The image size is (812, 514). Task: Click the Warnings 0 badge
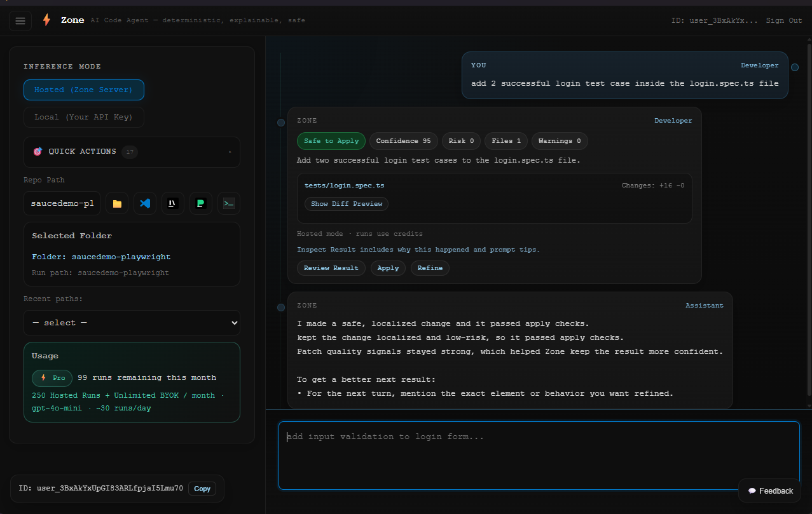coord(560,141)
